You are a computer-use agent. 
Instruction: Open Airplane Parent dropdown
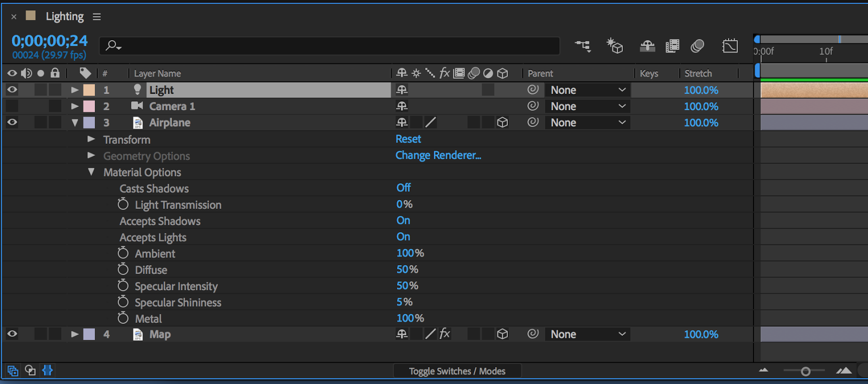(588, 123)
